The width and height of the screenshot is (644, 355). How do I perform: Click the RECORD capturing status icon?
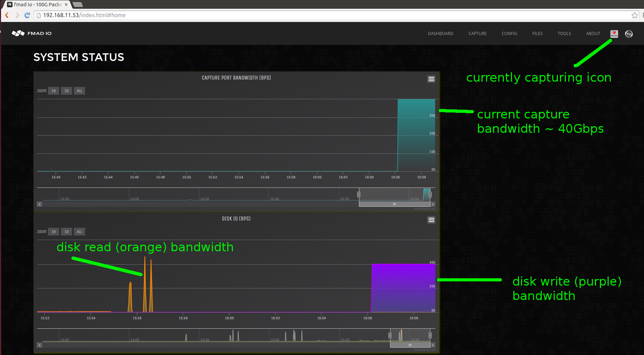[x=614, y=33]
